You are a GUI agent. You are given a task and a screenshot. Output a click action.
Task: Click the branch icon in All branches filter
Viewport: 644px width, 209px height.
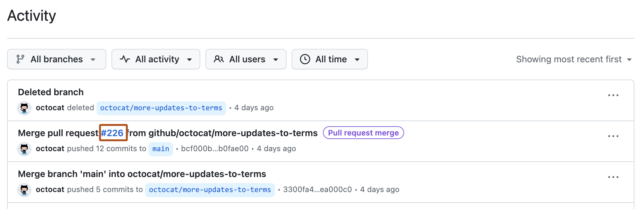(21, 59)
